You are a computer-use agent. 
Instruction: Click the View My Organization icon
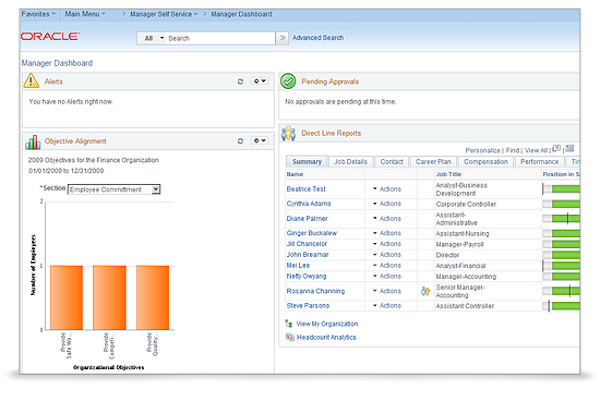tap(290, 324)
